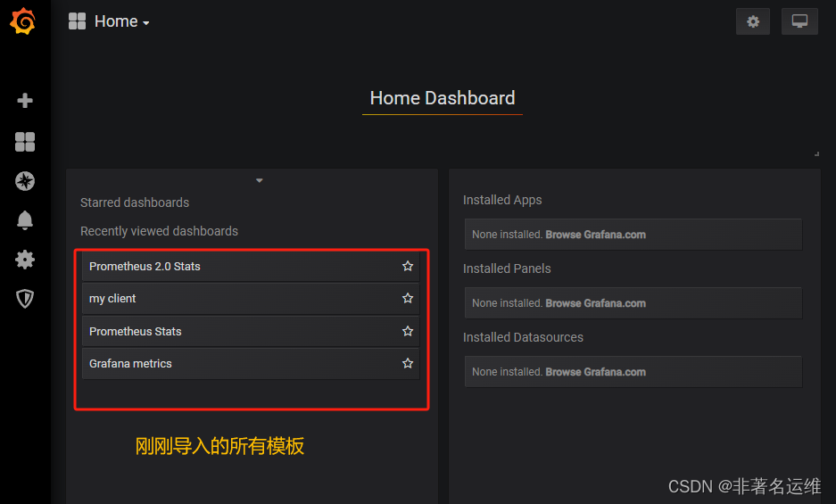Open the Create plus menu icon
The height and width of the screenshot is (504, 836).
point(24,100)
